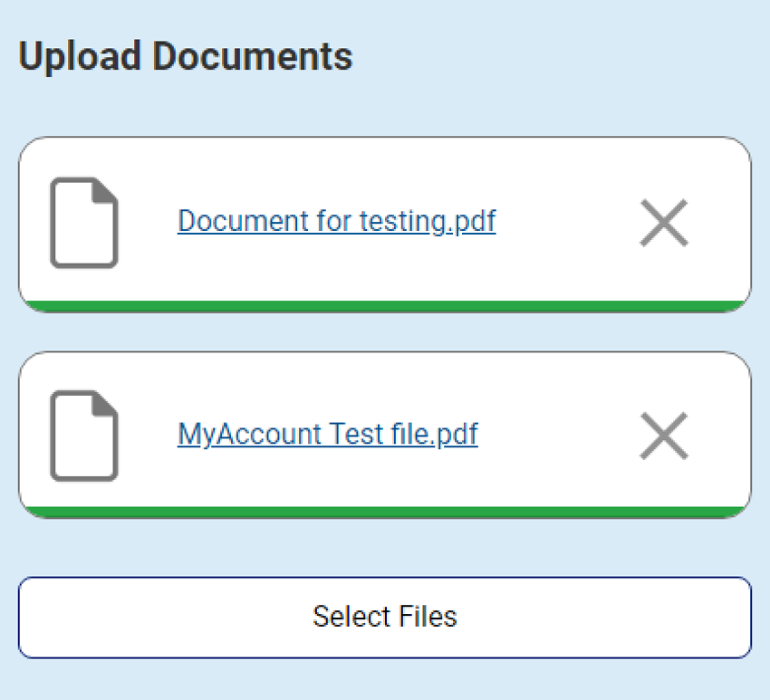
Task: Click green progress bar under Document for testing.pdf
Action: click(385, 306)
